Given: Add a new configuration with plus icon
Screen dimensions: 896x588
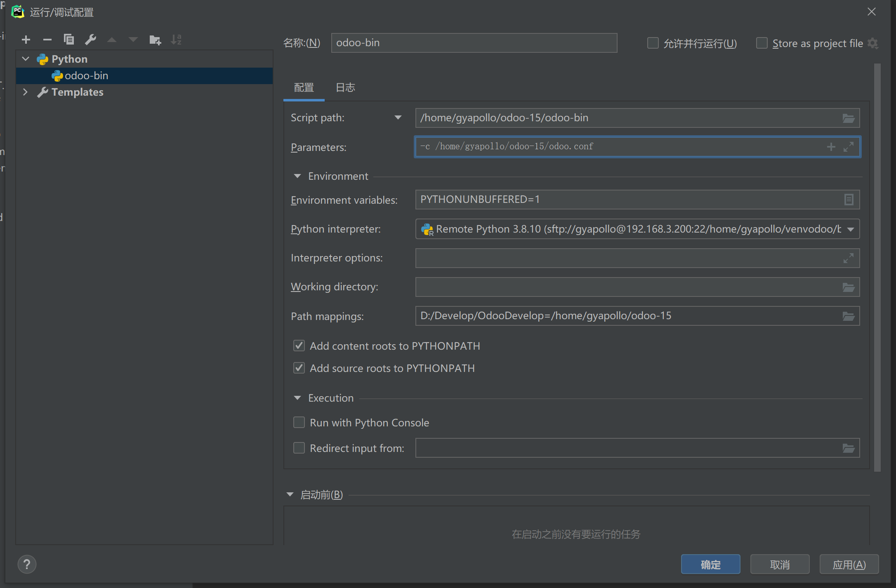Looking at the screenshot, I should click(x=26, y=40).
